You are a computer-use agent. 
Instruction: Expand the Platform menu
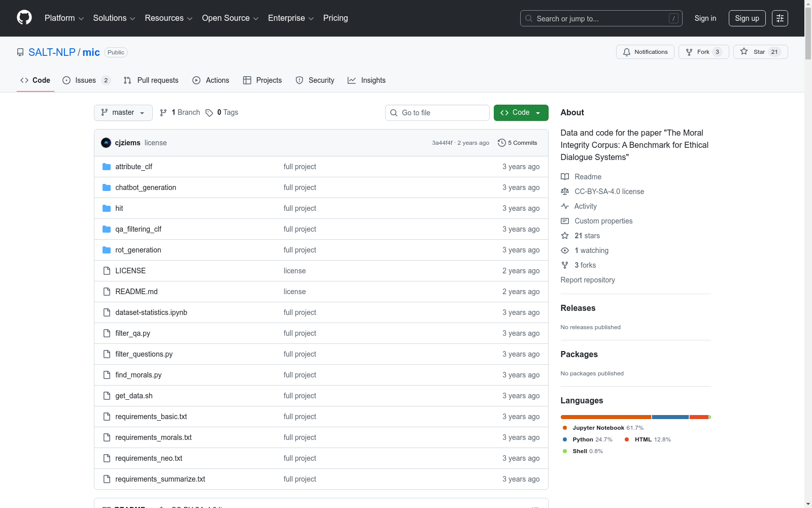[64, 18]
